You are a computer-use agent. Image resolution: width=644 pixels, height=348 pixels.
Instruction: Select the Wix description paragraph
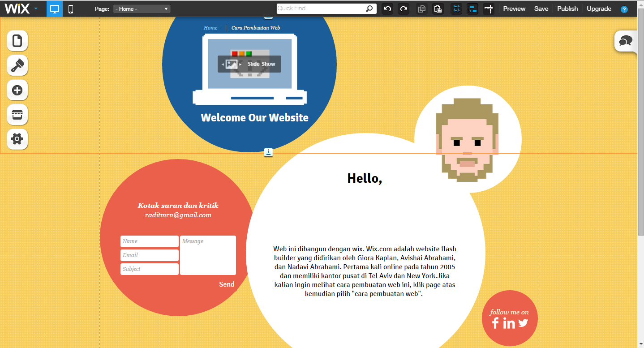pyautogui.click(x=365, y=271)
